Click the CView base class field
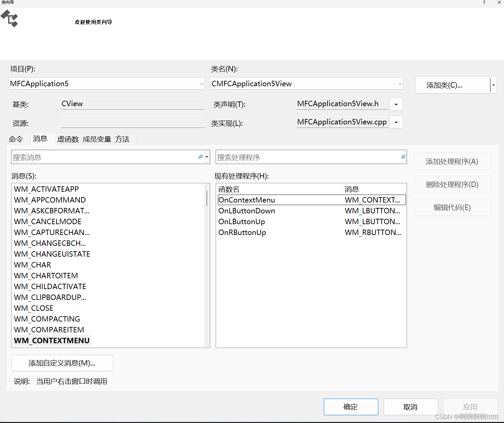Screen dimensions: 504x423 point(133,104)
